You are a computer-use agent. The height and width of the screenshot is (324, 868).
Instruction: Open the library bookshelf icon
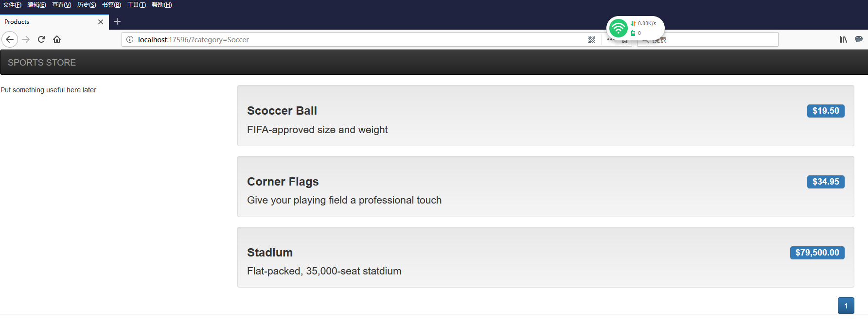843,39
